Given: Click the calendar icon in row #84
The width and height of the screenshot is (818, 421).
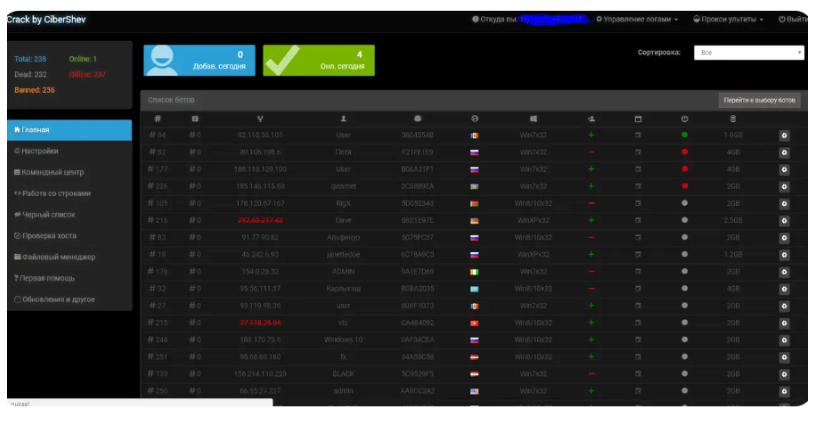Looking at the screenshot, I should click(637, 135).
